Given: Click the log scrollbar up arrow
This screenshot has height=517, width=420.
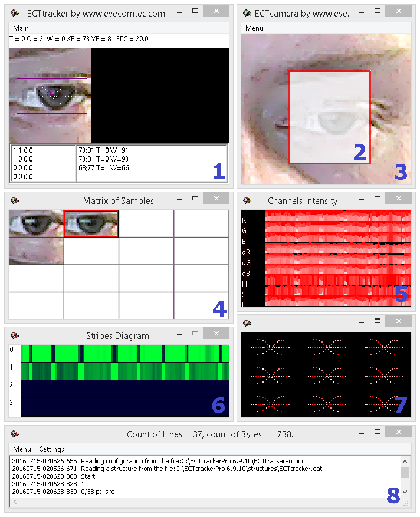Looking at the screenshot, I should (405, 462).
